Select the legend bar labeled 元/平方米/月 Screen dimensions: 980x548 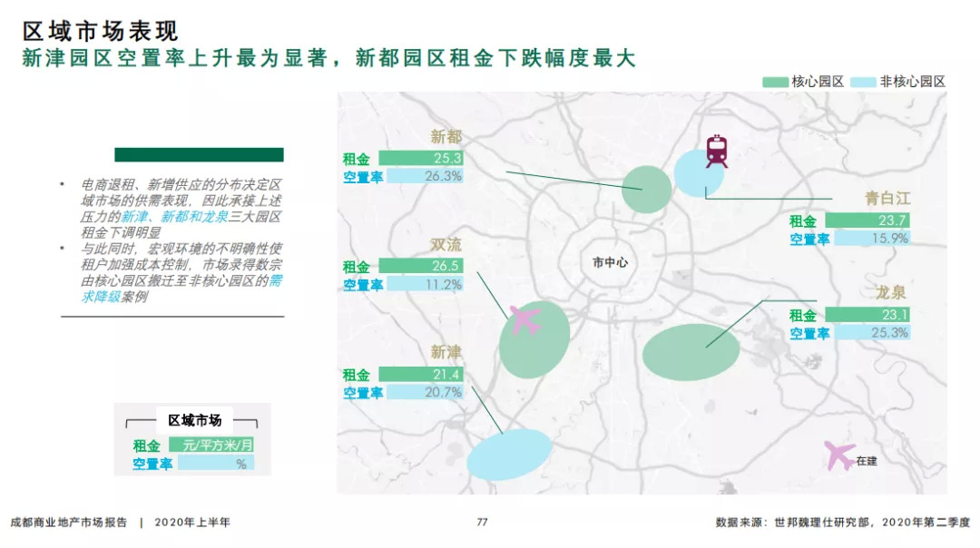(211, 445)
